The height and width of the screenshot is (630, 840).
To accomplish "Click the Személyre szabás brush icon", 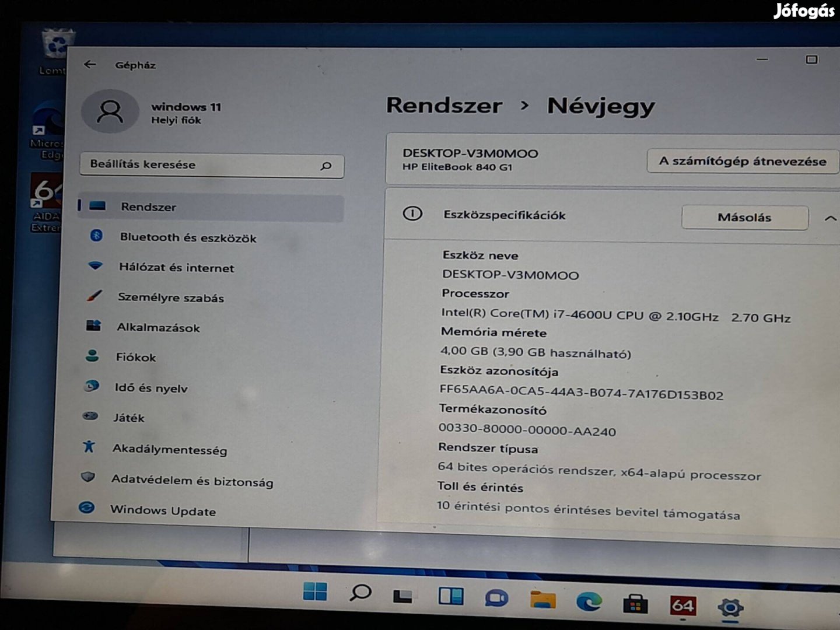I will click(x=94, y=296).
